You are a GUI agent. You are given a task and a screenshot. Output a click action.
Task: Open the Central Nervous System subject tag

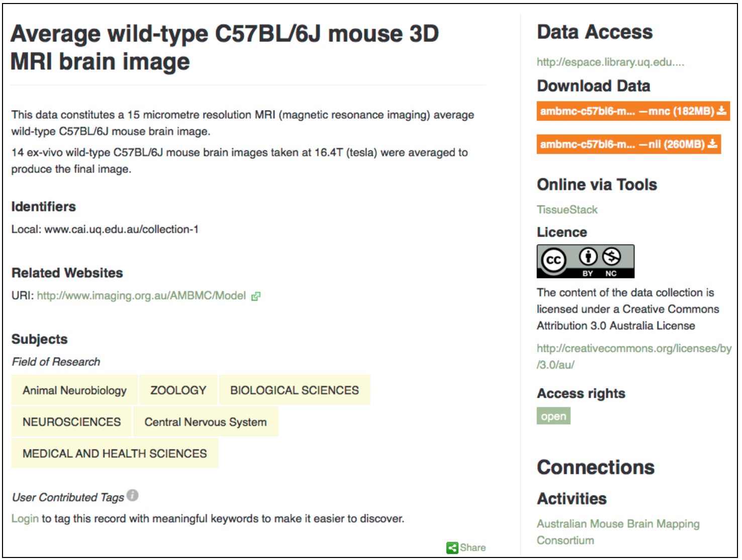[x=205, y=422]
